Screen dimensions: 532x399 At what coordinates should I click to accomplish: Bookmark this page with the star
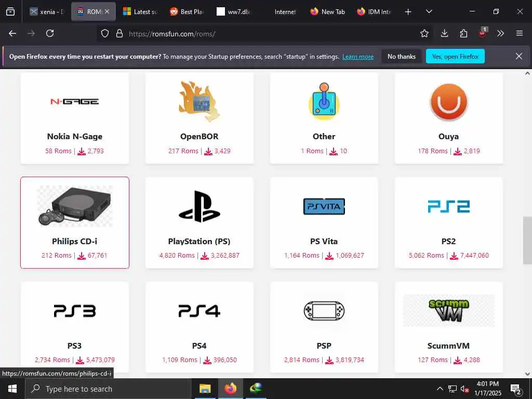[424, 33]
